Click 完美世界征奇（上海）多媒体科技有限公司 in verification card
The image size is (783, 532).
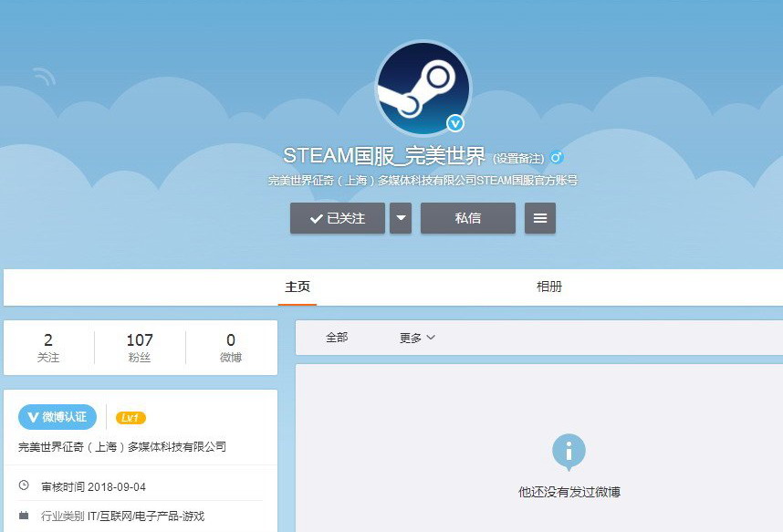[122, 446]
